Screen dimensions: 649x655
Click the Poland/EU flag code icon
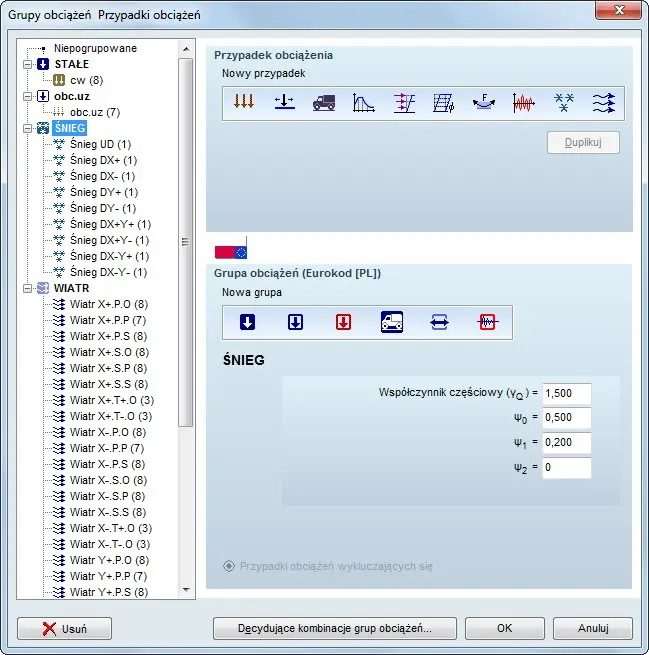231,251
